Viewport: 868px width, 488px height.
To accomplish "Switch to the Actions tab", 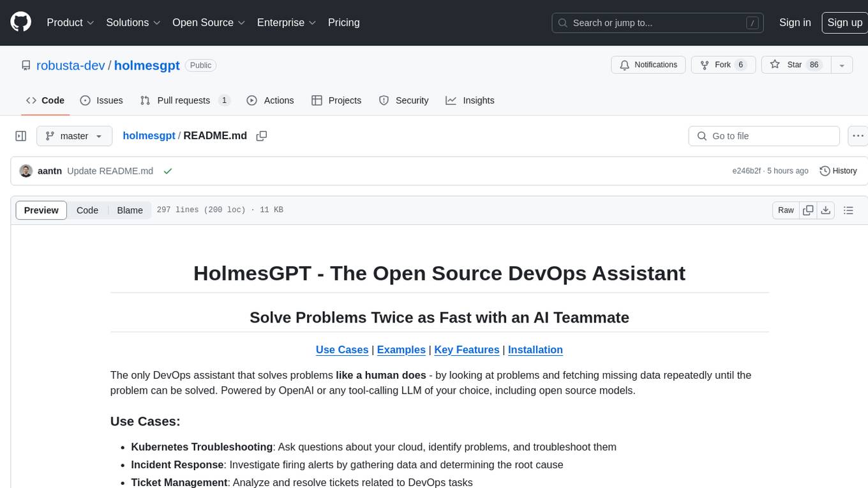I will [270, 100].
